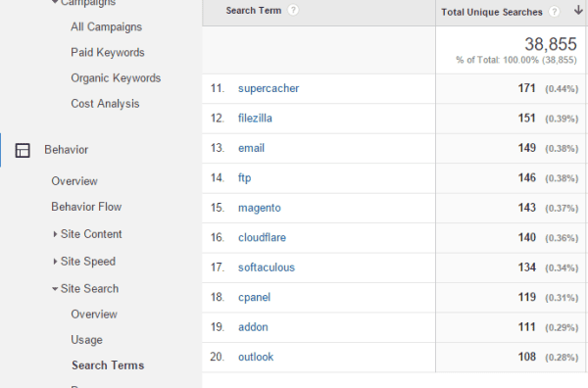Click the 171 unique searches value
The height and width of the screenshot is (388, 588).
(526, 88)
